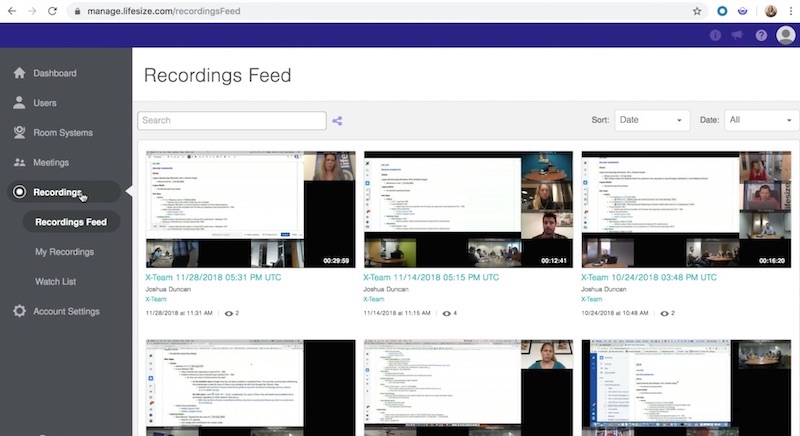
Task: Open the Dashboard home icon
Action: 20,73
